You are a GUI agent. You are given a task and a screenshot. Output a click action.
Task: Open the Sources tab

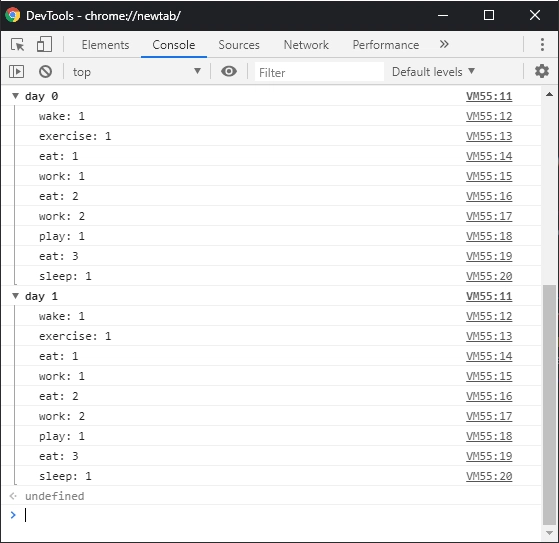click(x=239, y=45)
